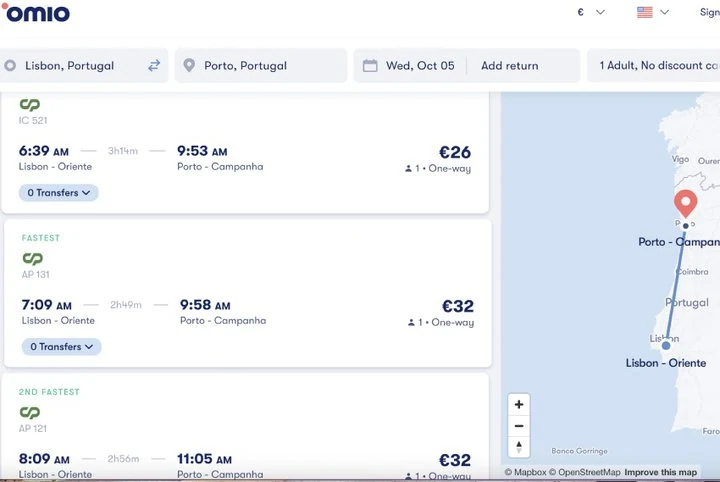The width and height of the screenshot is (720, 482).
Task: Swap origin and destination stations
Action: coord(154,66)
